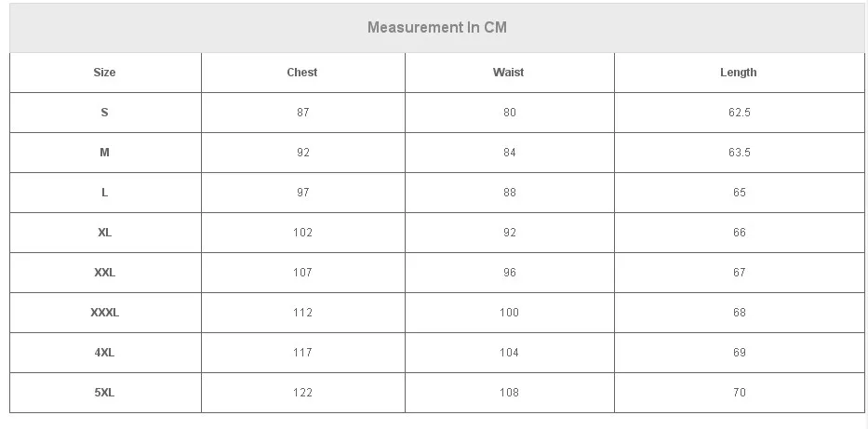Screen dimensions: 868x429
Task: Click the XXL size row label
Action: (x=104, y=273)
